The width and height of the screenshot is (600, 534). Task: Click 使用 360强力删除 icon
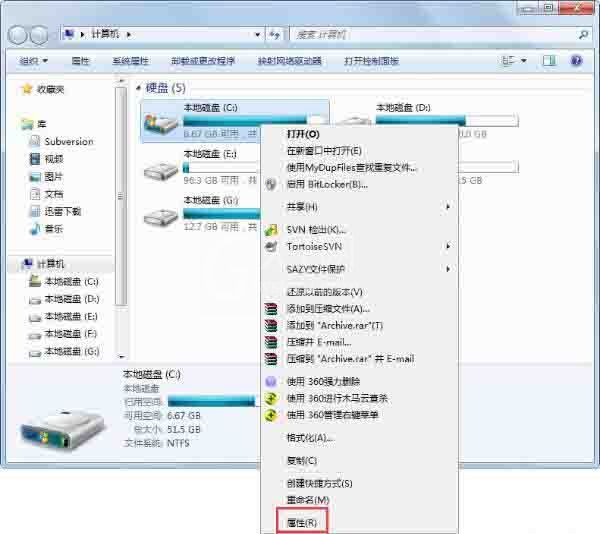(x=271, y=381)
